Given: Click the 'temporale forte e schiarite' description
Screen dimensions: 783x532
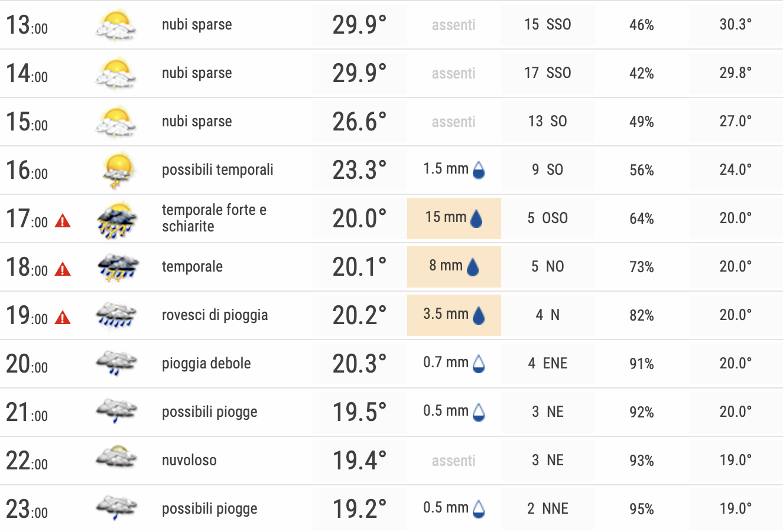Looking at the screenshot, I should [x=214, y=218].
